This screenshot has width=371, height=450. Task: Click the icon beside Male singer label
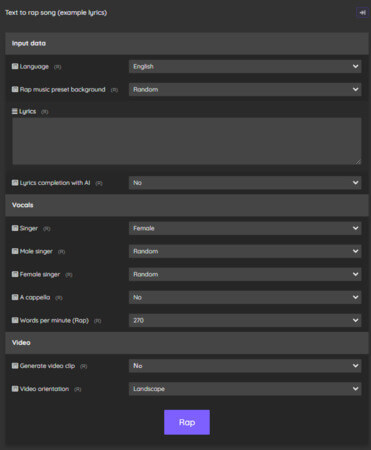click(x=15, y=251)
